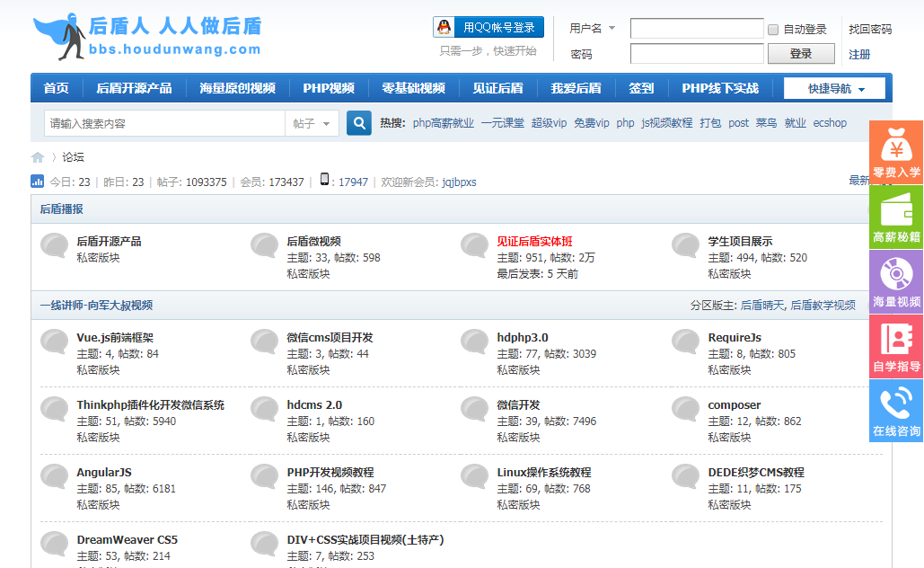Open the 在线咨询 phone sidebar icon
Image resolution: width=924 pixels, height=568 pixels.
pos(896,411)
